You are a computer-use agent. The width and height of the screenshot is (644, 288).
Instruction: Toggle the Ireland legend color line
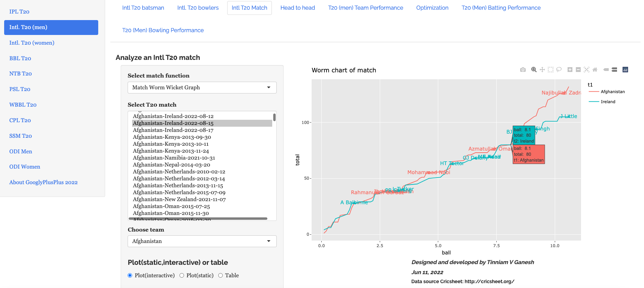point(594,102)
